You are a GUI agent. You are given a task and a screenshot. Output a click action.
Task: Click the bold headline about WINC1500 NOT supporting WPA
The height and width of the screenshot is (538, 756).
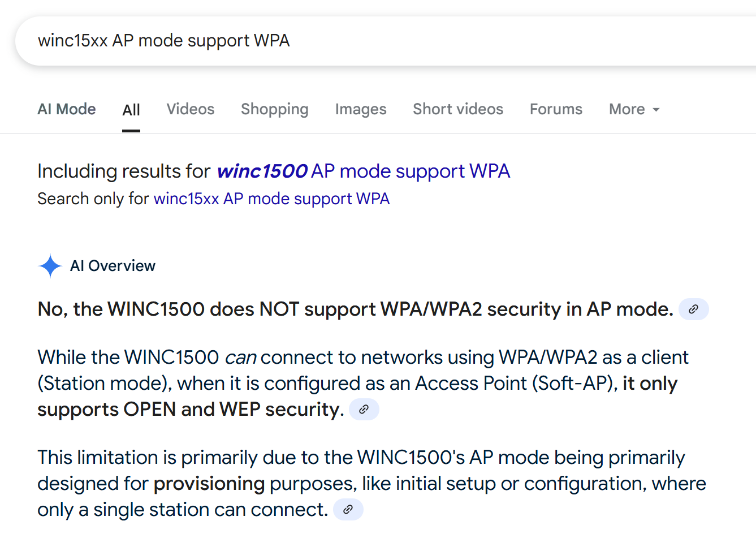(x=356, y=309)
